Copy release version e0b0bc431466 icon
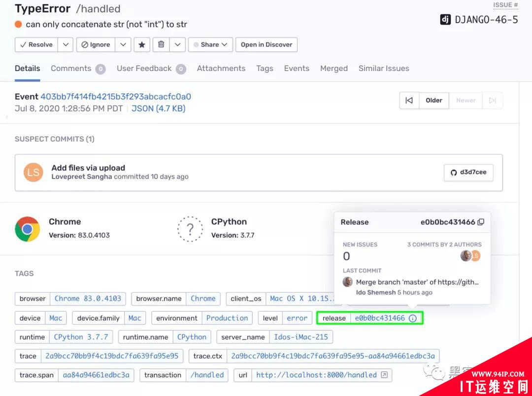 481,222
